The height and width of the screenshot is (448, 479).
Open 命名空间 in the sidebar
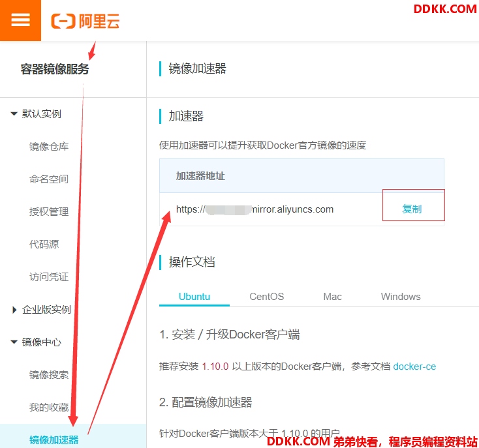(x=49, y=179)
